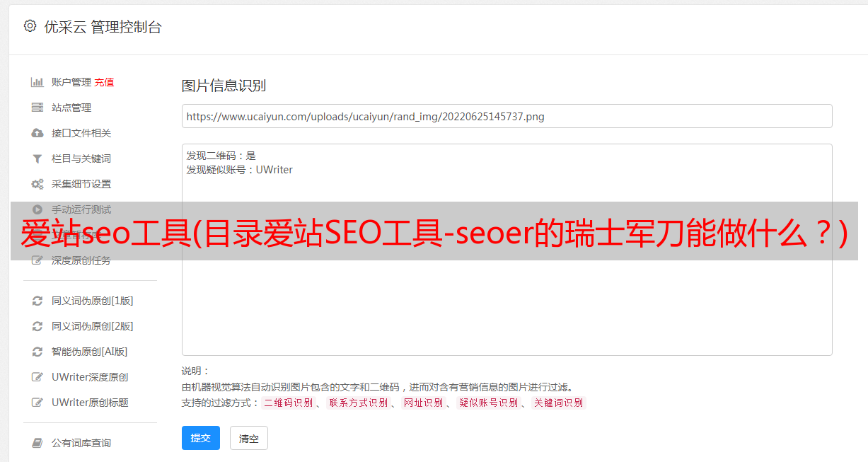Screen dimensions: 868x462
Task: Click the 优采云 管理控制台 header title
Action: click(x=103, y=27)
